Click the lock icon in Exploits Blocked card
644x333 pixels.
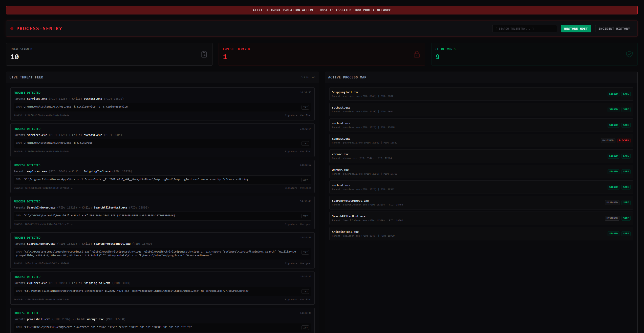(417, 54)
